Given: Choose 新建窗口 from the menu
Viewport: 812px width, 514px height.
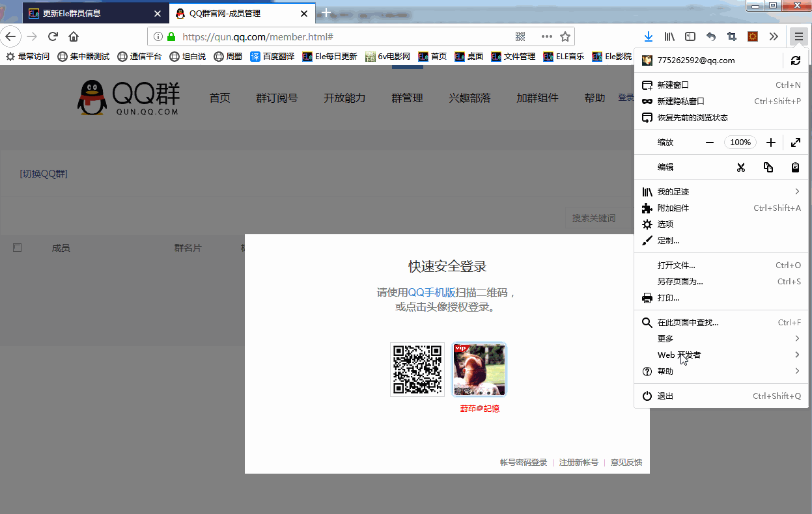Looking at the screenshot, I should [x=721, y=85].
